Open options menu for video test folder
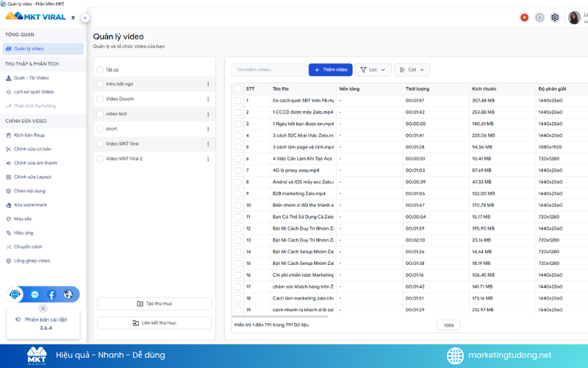Viewport: 588px width, 368px height. 208,114
